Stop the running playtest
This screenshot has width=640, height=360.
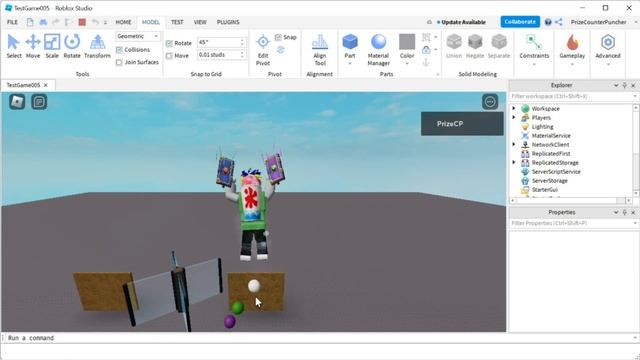(82, 22)
